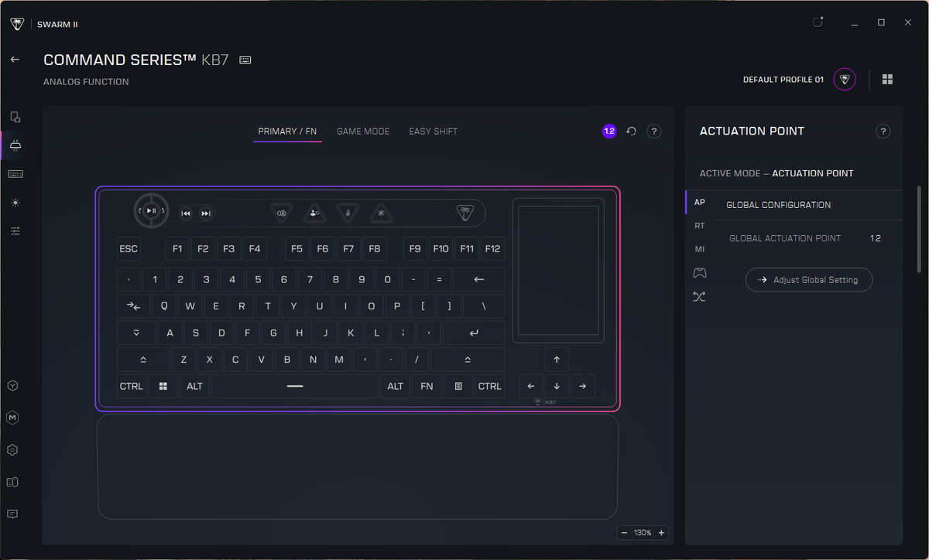Zoom out with the minus button

point(624,533)
